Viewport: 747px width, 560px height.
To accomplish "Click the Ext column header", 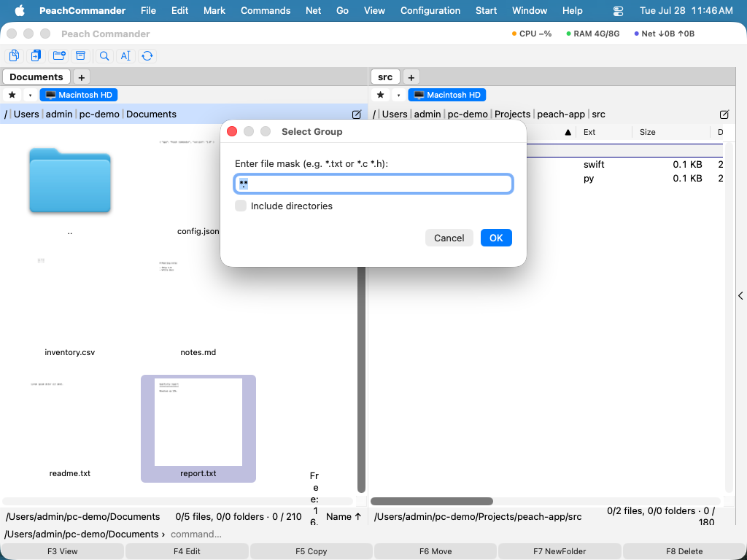I will (x=589, y=133).
